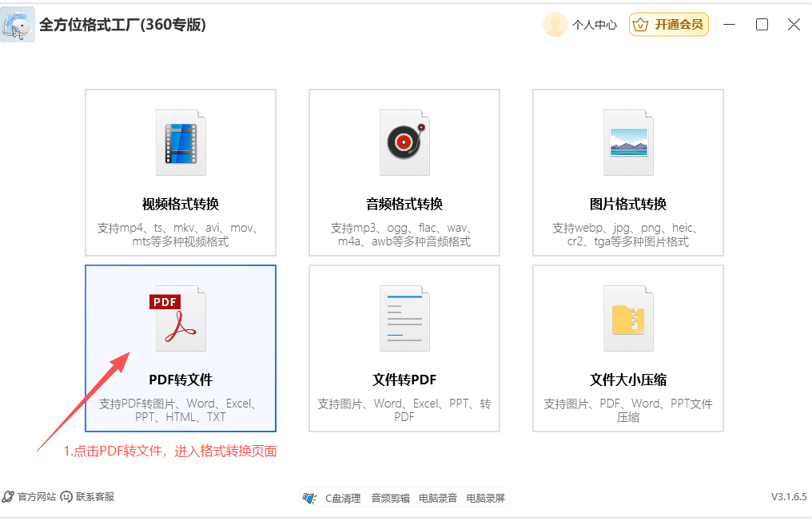Enter the PDF转文件 conversion page
812x521 pixels.
click(x=180, y=349)
